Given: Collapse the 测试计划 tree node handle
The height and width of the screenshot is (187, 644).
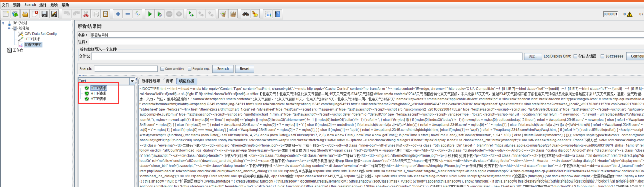Looking at the screenshot, I should coord(3,23).
